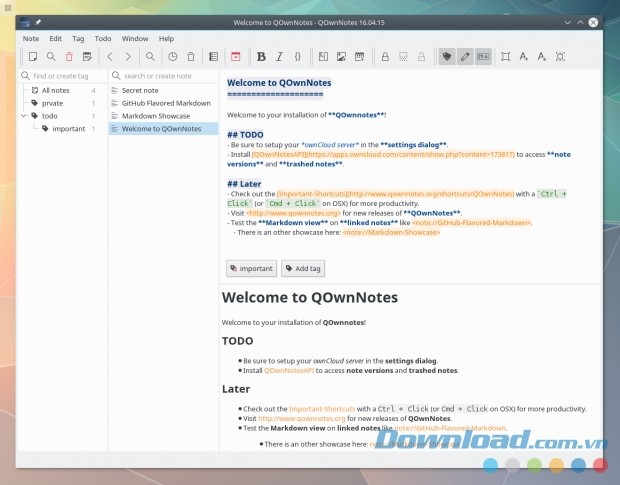Open the Note menu
620x485 pixels.
click(x=31, y=38)
